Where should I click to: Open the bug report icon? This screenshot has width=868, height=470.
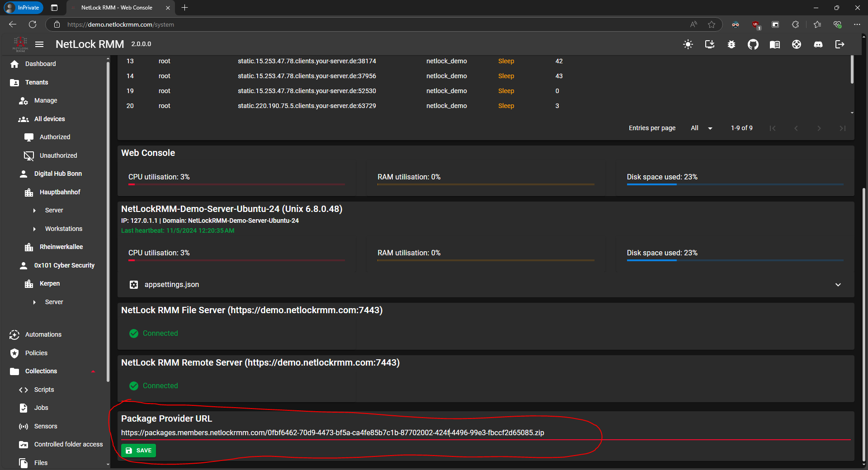[731, 44]
